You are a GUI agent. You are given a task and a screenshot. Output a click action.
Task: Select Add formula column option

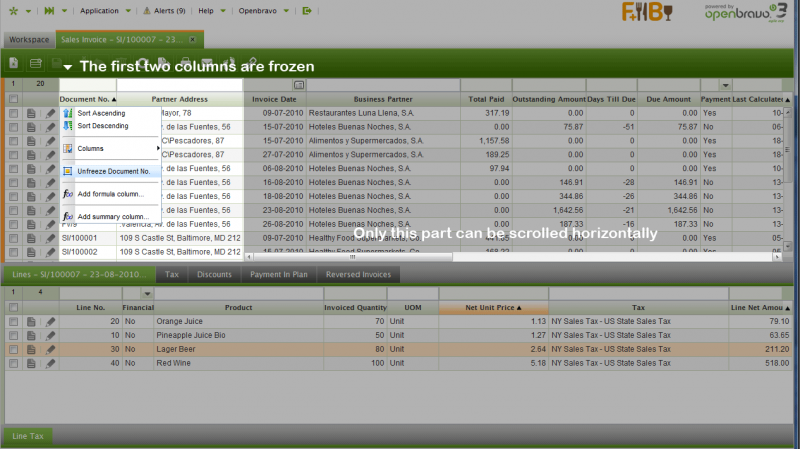tap(112, 194)
